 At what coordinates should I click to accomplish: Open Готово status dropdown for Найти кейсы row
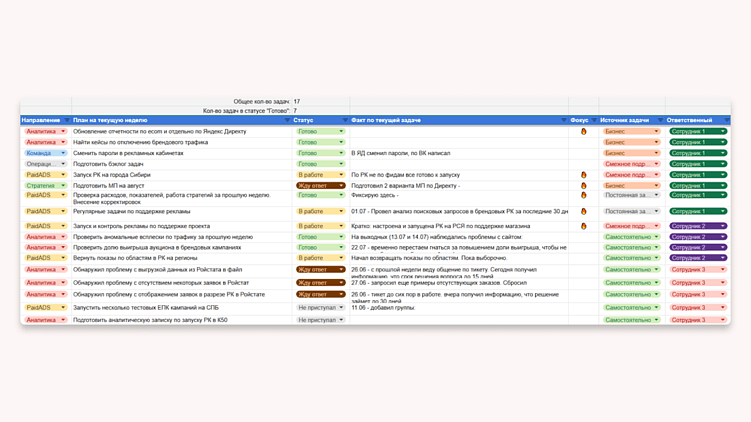(320, 142)
